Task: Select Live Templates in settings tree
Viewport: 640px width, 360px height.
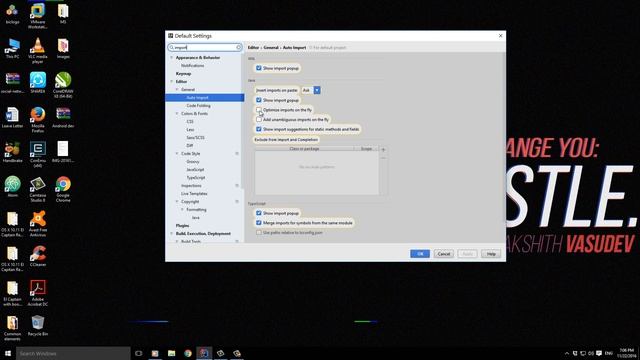Action: point(194,193)
